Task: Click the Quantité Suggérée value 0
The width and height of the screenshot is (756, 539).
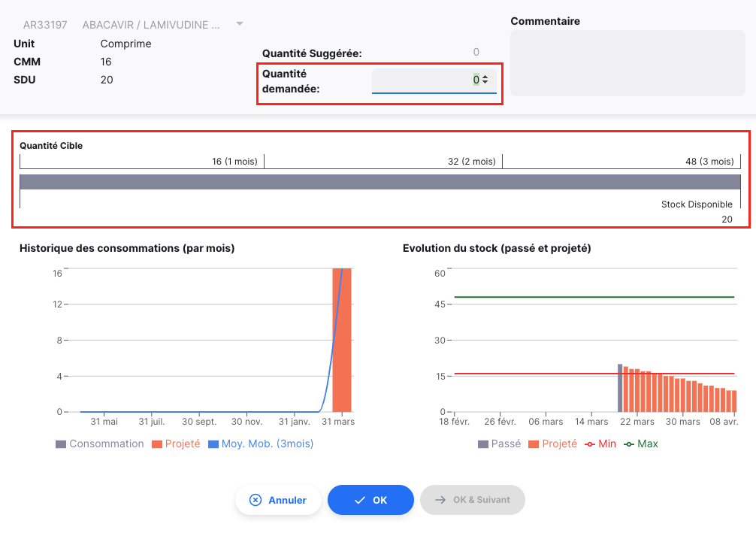Action: 476,52
